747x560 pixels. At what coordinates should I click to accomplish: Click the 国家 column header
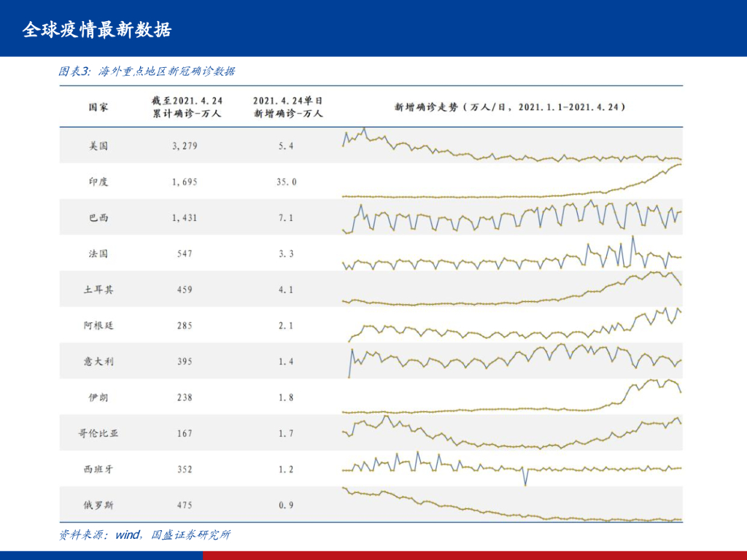click(x=98, y=106)
